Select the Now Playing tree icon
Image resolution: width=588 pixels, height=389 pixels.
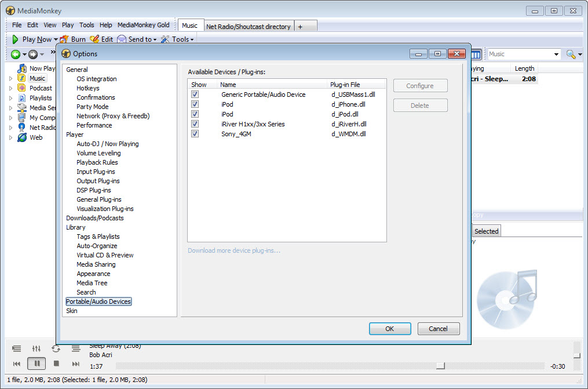click(x=22, y=68)
